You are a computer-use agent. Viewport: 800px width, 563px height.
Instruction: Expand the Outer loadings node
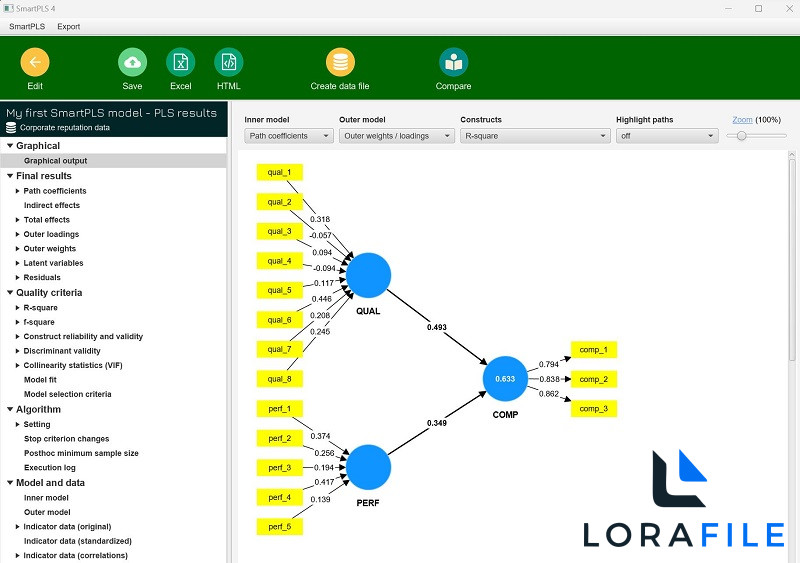pos(18,234)
